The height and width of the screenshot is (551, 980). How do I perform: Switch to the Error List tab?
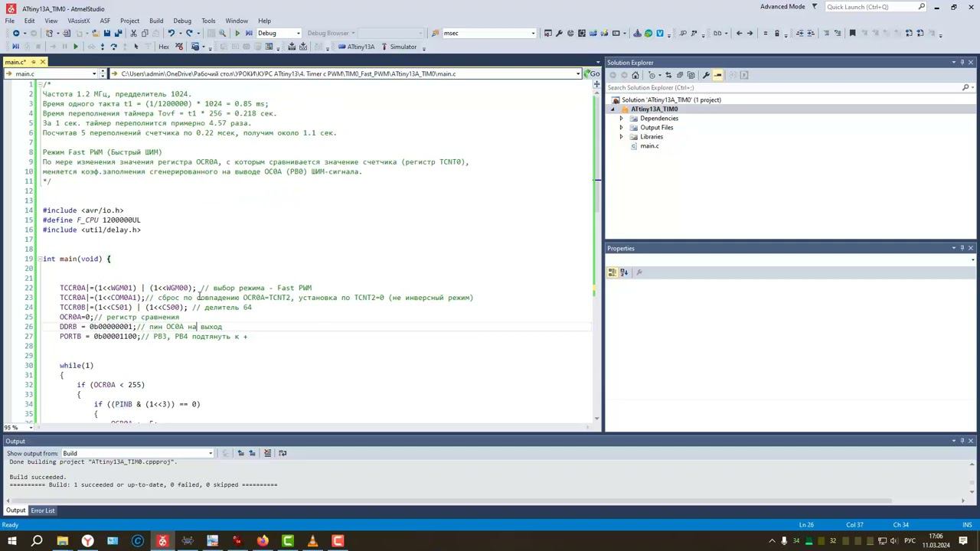(43, 510)
